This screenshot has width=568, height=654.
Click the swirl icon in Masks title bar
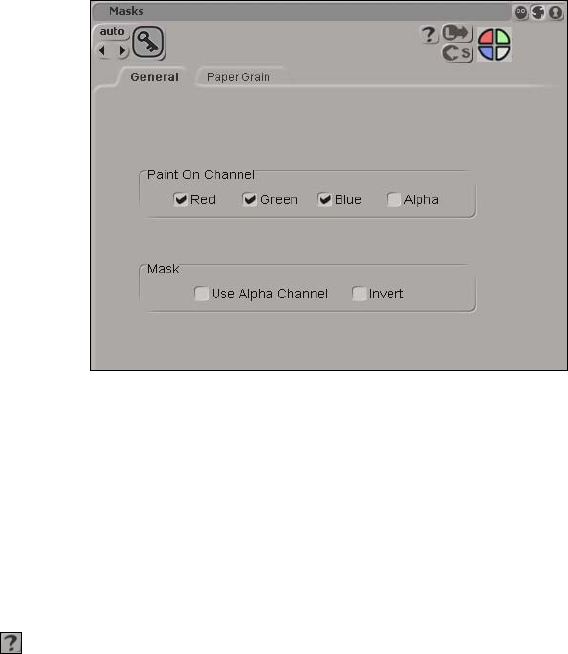point(538,13)
